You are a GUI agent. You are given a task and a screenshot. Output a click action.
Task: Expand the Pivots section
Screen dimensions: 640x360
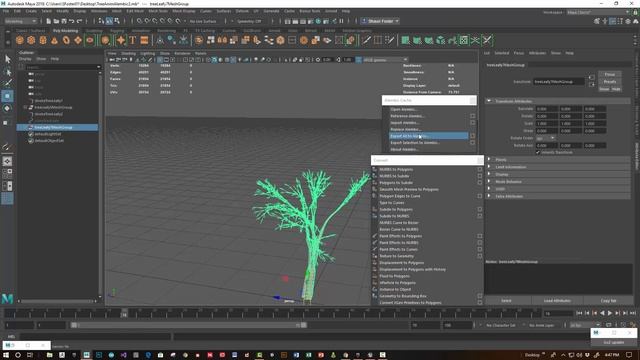click(x=489, y=160)
